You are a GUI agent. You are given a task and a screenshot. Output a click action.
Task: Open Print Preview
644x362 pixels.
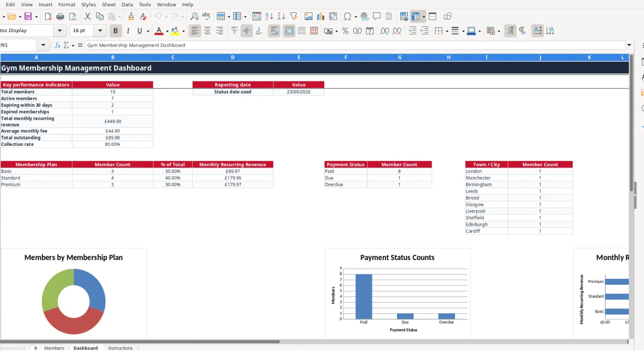tap(73, 17)
